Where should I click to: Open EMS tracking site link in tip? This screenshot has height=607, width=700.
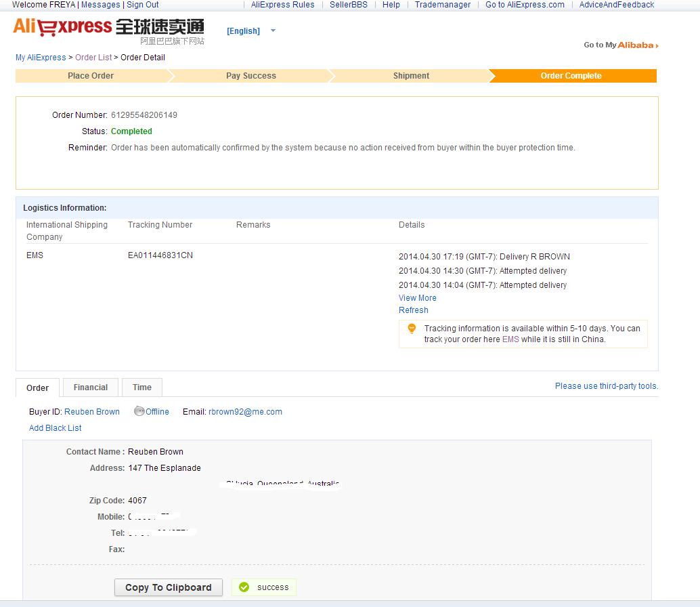click(510, 339)
